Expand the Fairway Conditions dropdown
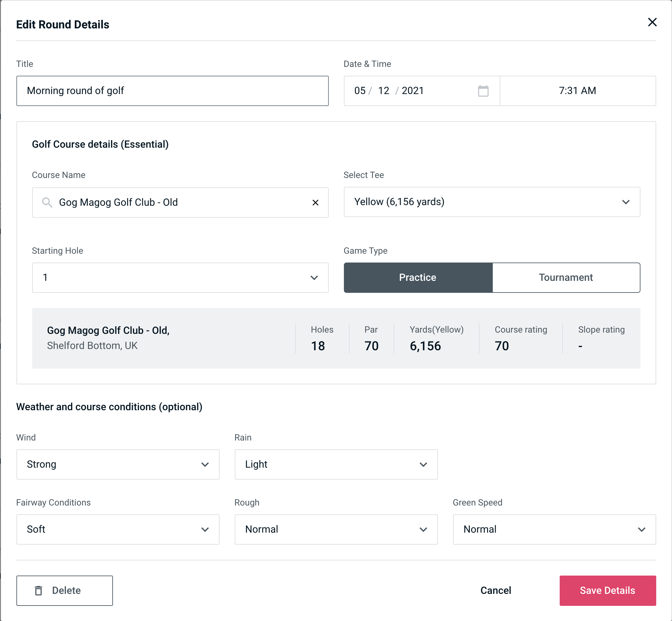 [118, 529]
